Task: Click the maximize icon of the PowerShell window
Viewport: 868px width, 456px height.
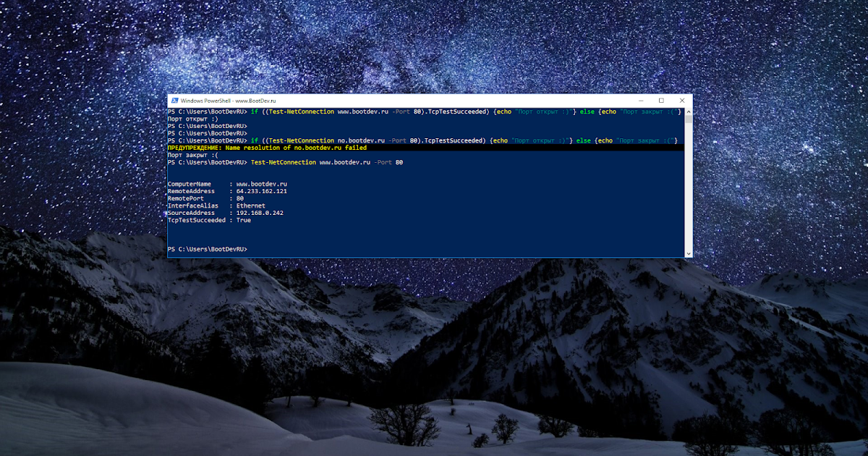Action: [x=660, y=100]
